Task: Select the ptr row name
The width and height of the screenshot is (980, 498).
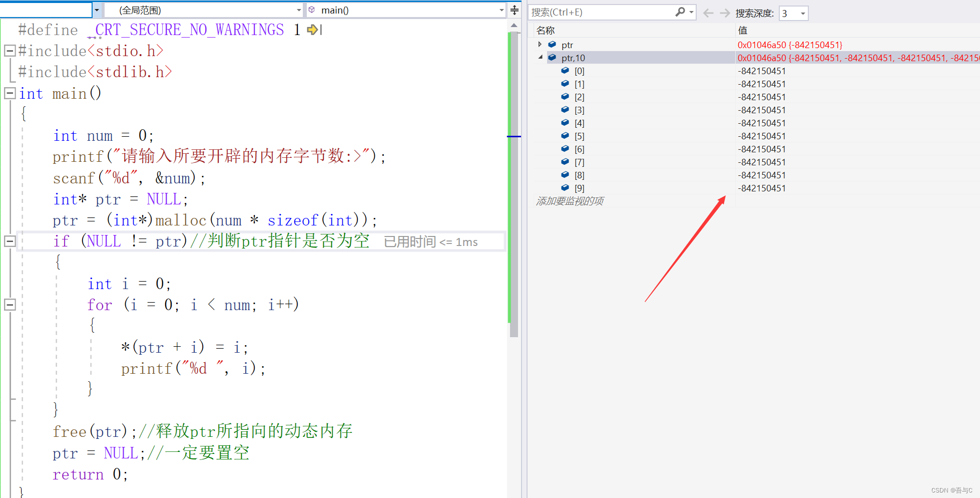Action: [567, 45]
